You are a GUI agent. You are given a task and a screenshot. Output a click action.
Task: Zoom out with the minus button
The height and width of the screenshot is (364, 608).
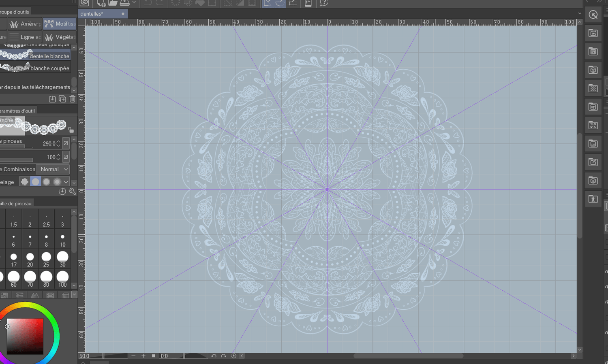[133, 356]
